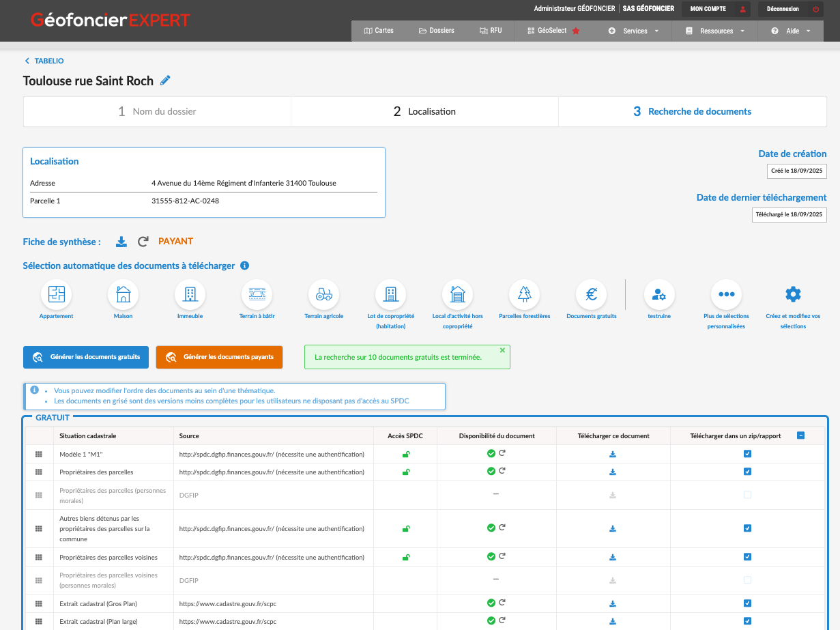This screenshot has height=630, width=840.
Task: Uncheck zip checkbox for Modèle 1 "M1"
Action: pos(747,454)
